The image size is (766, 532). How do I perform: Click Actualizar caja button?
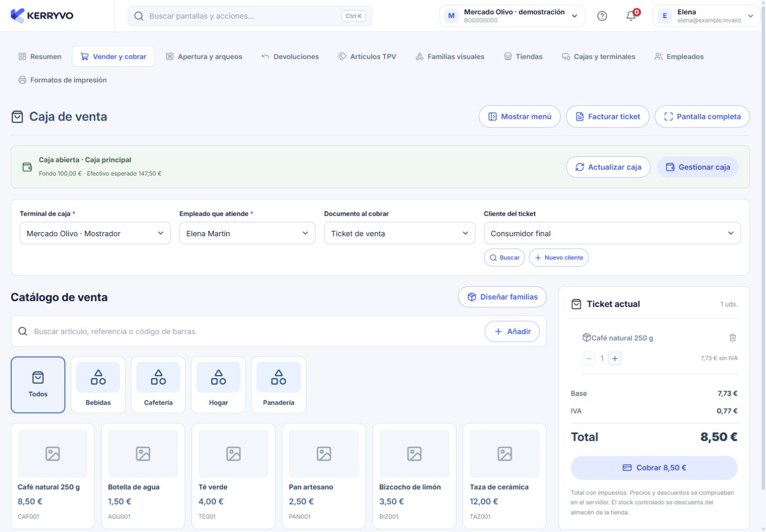(x=608, y=167)
